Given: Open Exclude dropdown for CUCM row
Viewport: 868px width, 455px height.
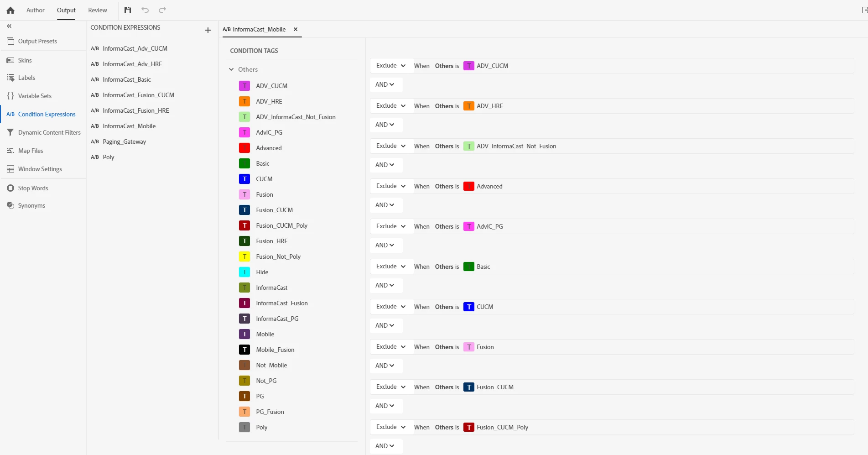Looking at the screenshot, I should 391,307.
